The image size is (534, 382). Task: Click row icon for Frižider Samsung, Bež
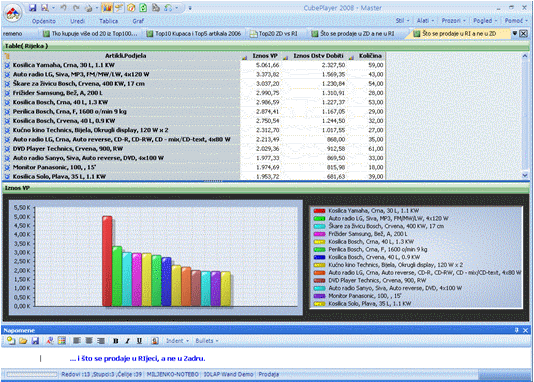click(x=7, y=93)
